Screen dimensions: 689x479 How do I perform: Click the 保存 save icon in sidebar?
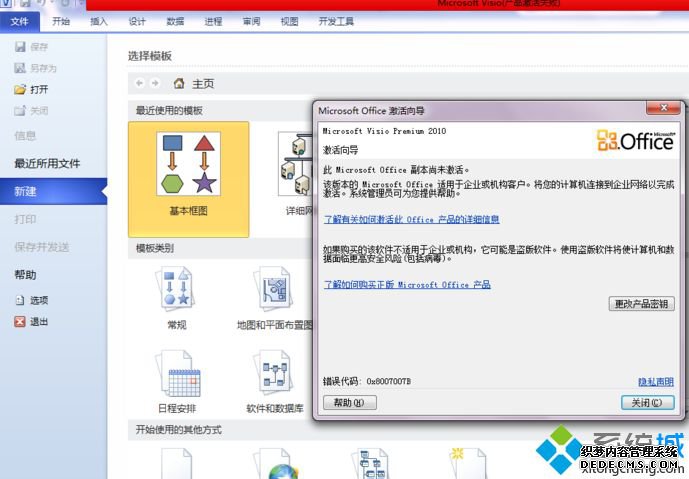pos(20,47)
